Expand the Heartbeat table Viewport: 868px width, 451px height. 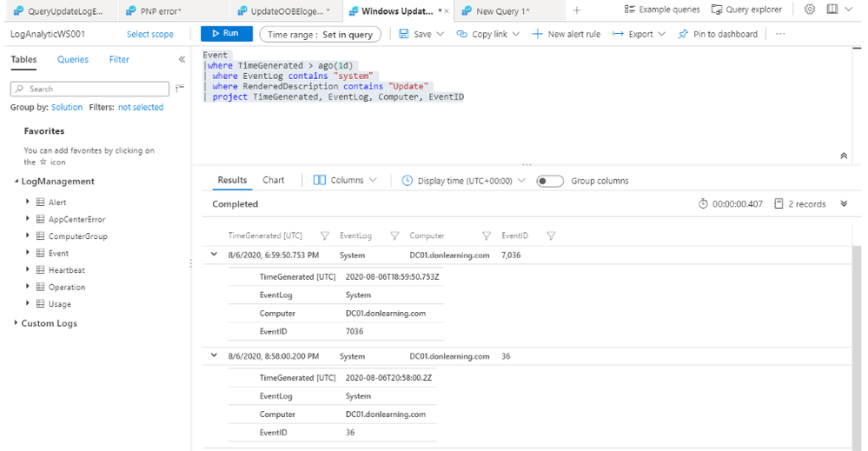27,269
